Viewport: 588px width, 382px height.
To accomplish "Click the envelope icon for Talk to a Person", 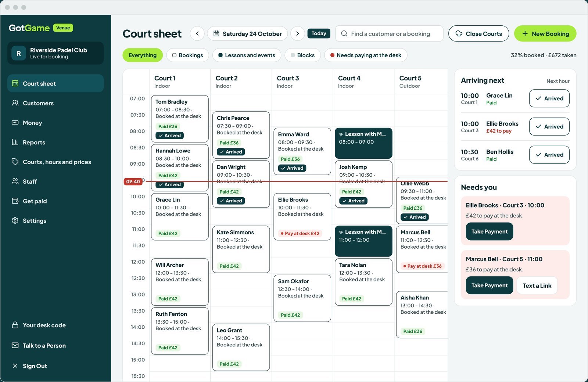I will 15,345.
